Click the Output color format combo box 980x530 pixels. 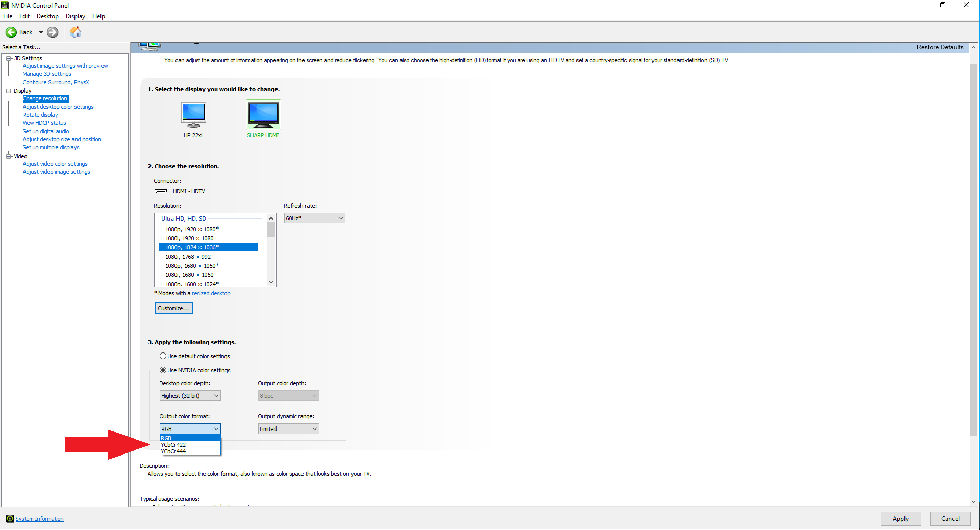click(190, 429)
